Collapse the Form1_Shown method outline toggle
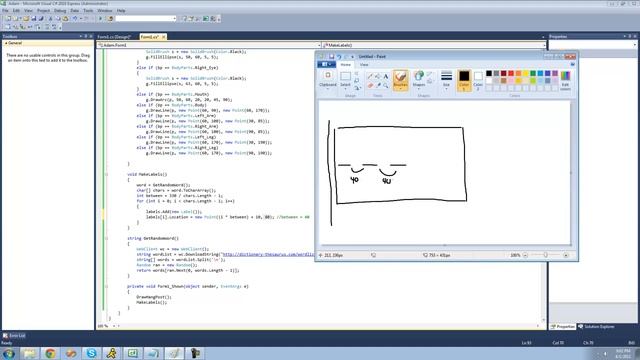This screenshot has height=360, width=640. 107,287
